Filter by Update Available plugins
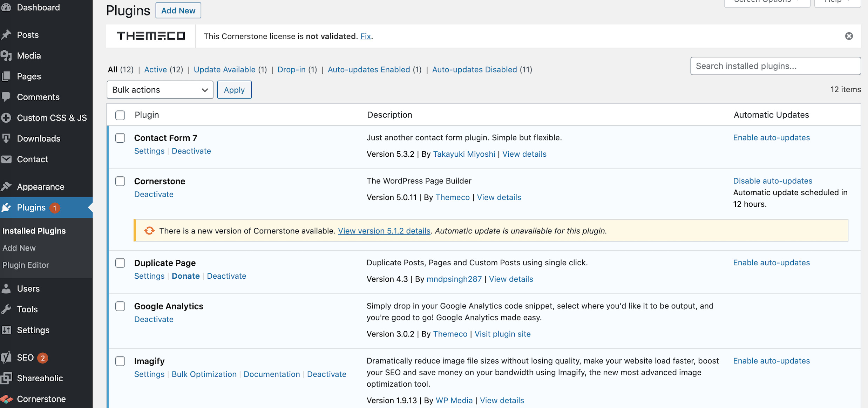 (225, 69)
